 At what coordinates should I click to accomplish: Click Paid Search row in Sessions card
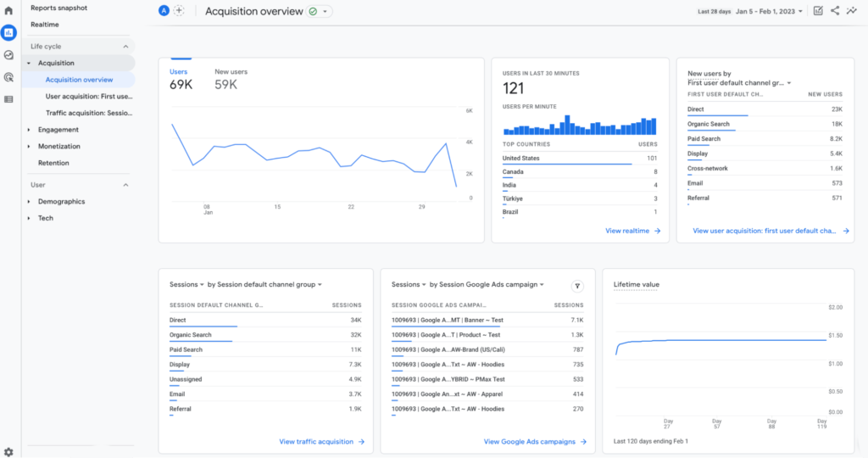click(x=265, y=350)
